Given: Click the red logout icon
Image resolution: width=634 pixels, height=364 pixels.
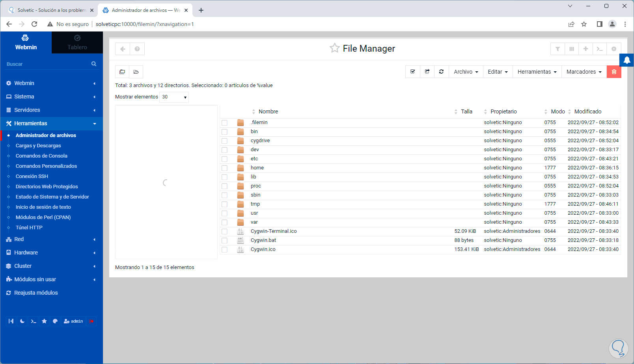Looking at the screenshot, I should (91, 321).
